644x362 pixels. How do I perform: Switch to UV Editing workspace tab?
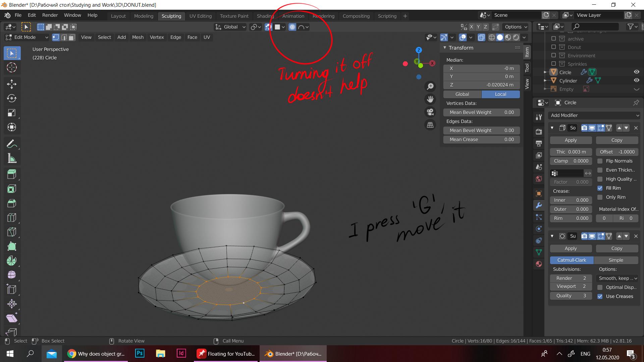pos(200,16)
